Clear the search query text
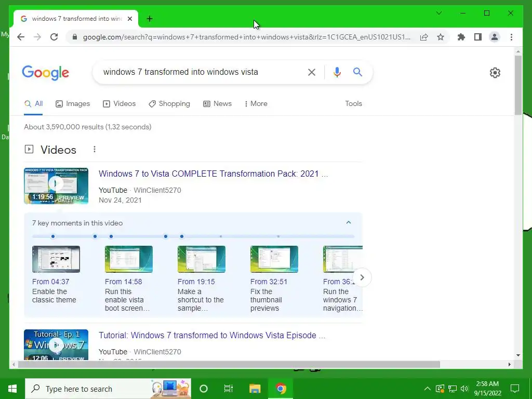 click(x=312, y=72)
